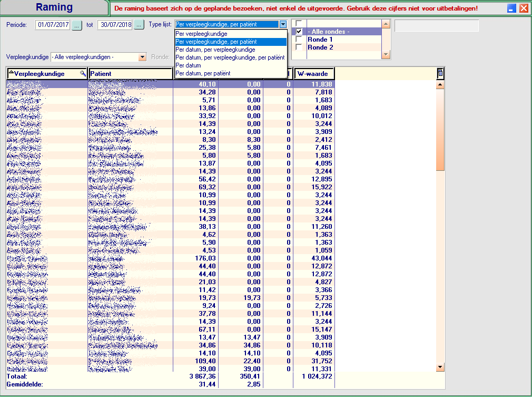Viewport: 532px width, 397px height.
Task: Click the sort arrow in Verpleegkundige header
Action: click(x=11, y=72)
